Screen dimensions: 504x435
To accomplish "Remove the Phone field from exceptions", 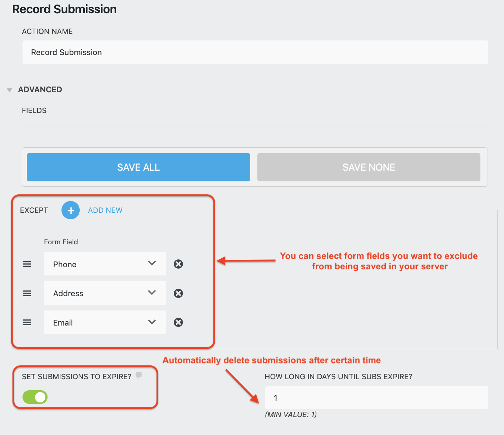I will 178,264.
